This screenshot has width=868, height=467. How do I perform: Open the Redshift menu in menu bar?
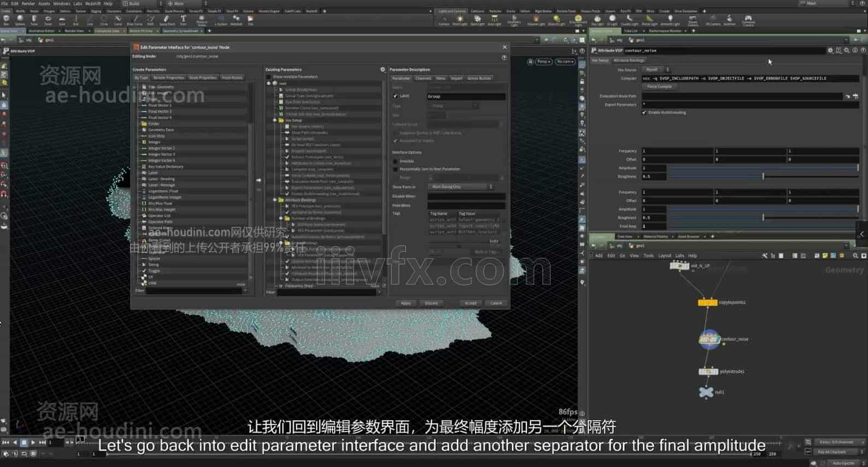(x=93, y=3)
